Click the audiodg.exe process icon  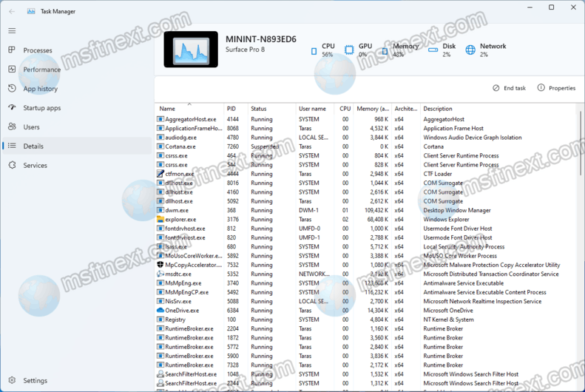[x=160, y=138]
